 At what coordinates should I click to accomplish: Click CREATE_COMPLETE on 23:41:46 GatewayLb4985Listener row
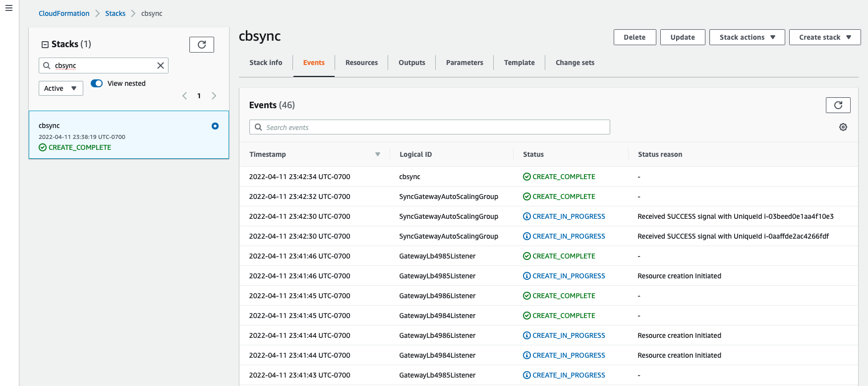tap(559, 256)
